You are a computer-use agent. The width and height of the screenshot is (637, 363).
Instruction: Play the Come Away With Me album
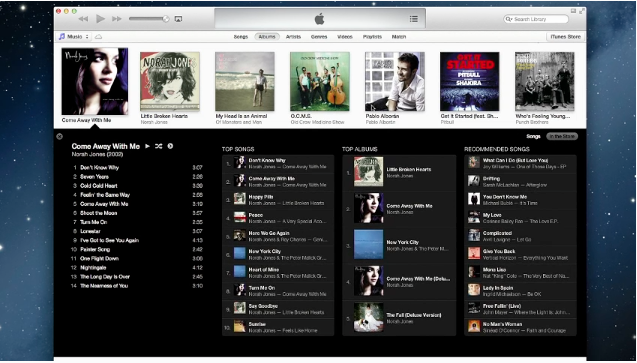(148, 146)
